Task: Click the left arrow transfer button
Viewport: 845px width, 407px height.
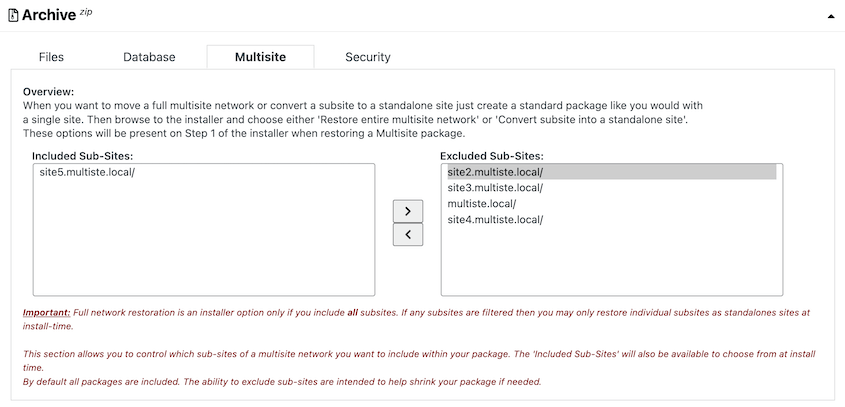Action: point(408,234)
